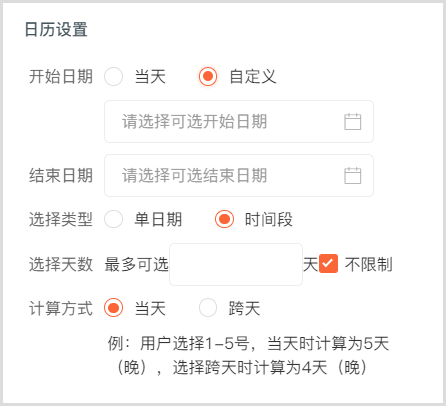The image size is (446, 406).
Task: Select the 跨天 calculation radio
Action: tap(208, 308)
